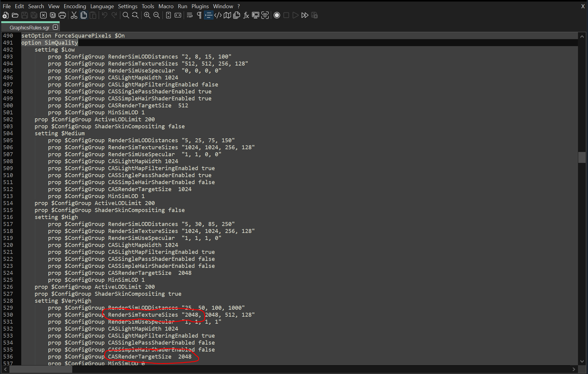Viewport: 588px width, 374px height.
Task: Click the vertical scrollbar thumb
Action: (582, 157)
